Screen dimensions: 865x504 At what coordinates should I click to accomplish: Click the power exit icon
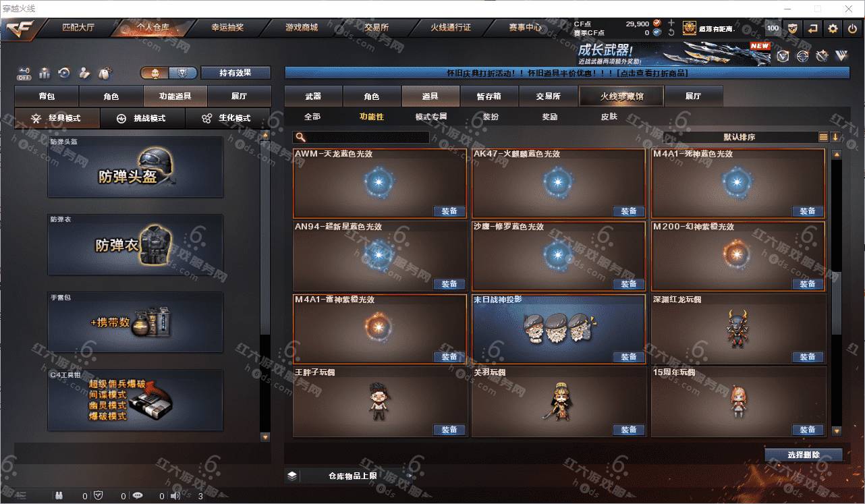853,28
